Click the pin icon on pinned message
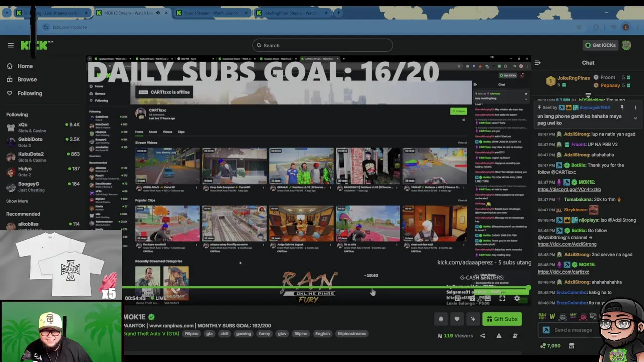The image size is (644, 362). pyautogui.click(x=622, y=108)
